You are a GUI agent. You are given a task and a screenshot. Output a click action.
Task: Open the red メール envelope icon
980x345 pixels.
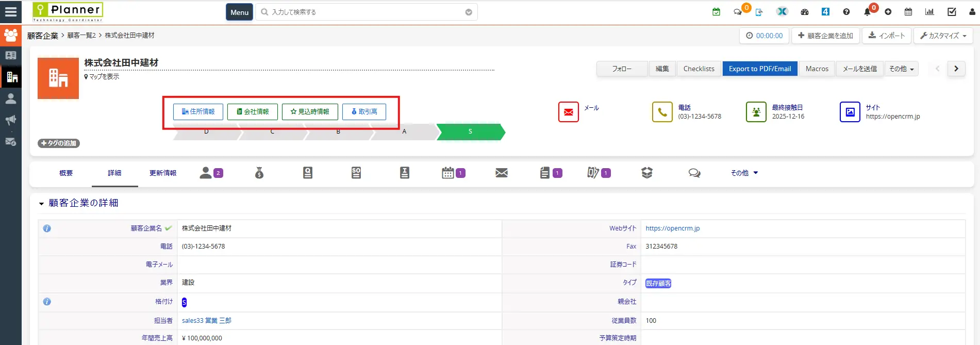(568, 112)
